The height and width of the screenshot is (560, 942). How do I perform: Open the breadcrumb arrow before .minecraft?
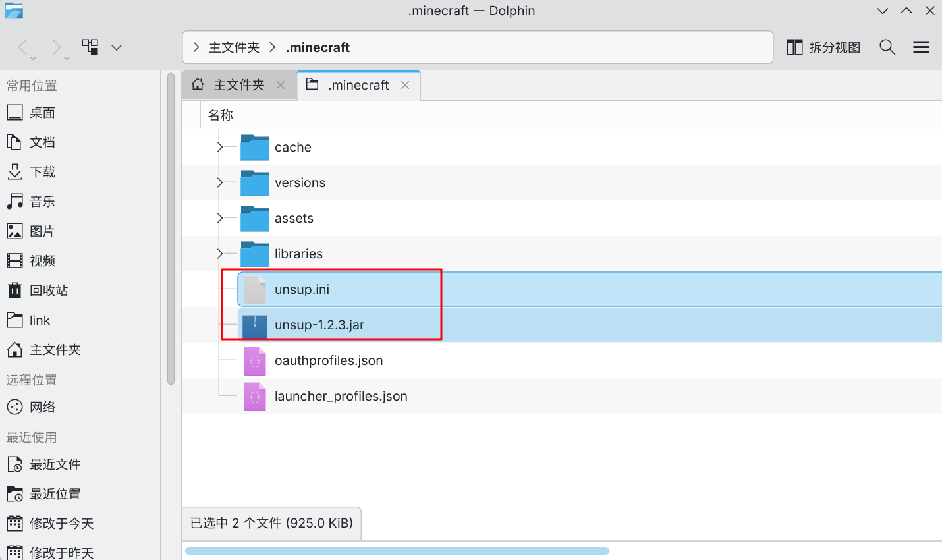[273, 47]
